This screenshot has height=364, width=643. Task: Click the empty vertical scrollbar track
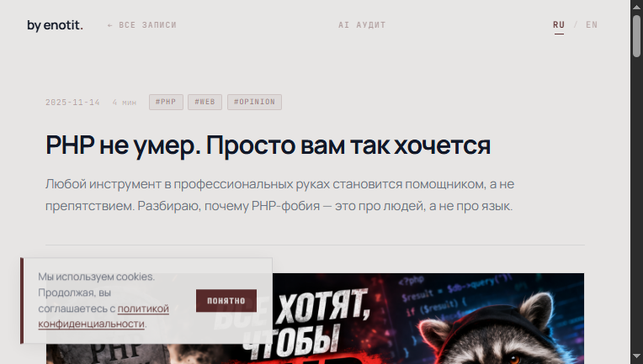636,205
